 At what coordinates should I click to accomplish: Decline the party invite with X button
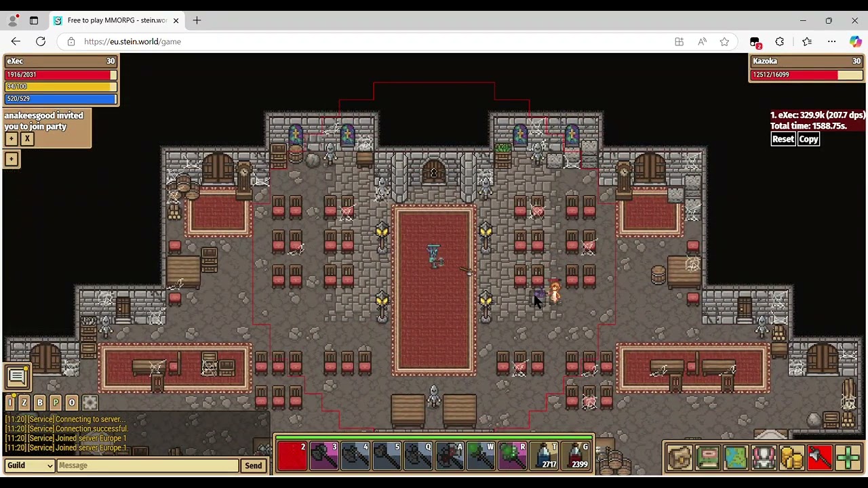(x=27, y=139)
